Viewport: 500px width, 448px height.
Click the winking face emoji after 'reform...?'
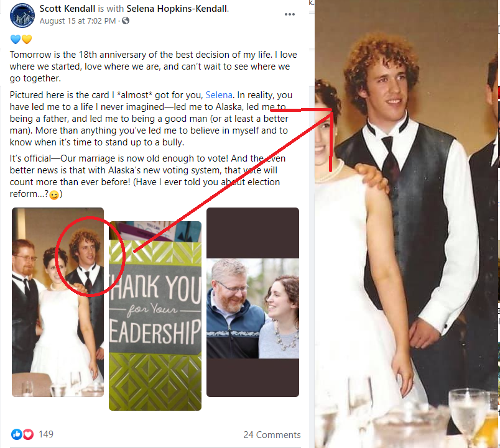[x=54, y=194]
